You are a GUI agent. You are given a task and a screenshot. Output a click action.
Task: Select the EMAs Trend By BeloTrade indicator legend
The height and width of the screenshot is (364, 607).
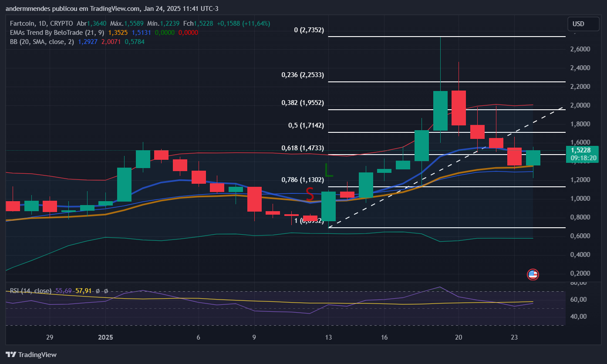coord(57,33)
